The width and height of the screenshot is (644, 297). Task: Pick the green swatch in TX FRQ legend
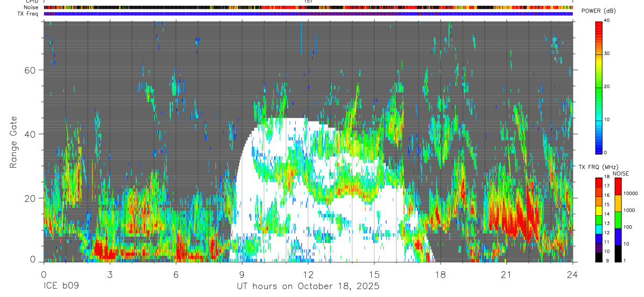pos(599,220)
